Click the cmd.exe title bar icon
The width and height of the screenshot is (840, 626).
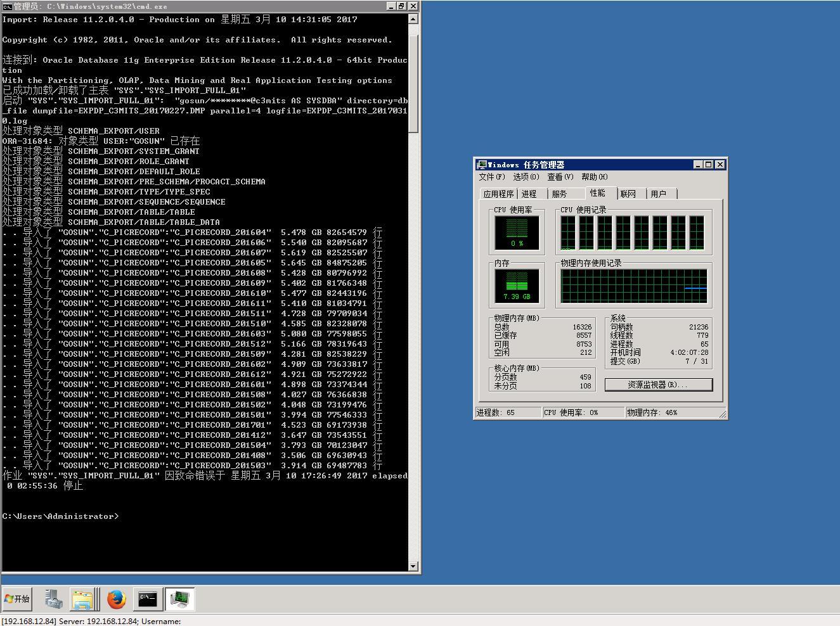(x=7, y=6)
